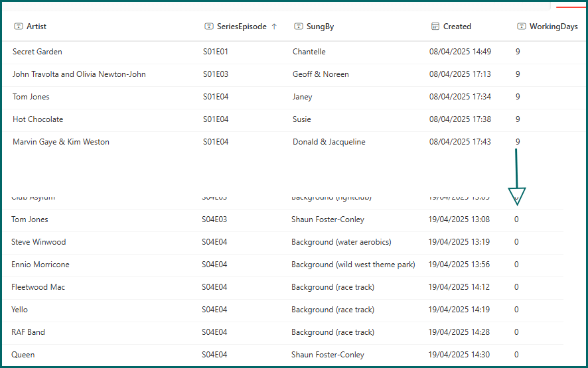
Task: Select the created date 19/04/2025 14:12
Action: [459, 287]
